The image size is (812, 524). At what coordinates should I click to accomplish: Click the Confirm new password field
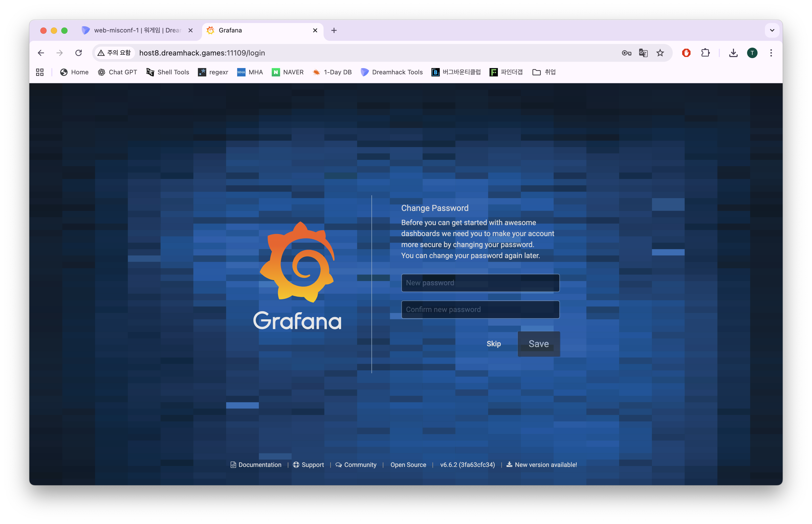(x=480, y=309)
